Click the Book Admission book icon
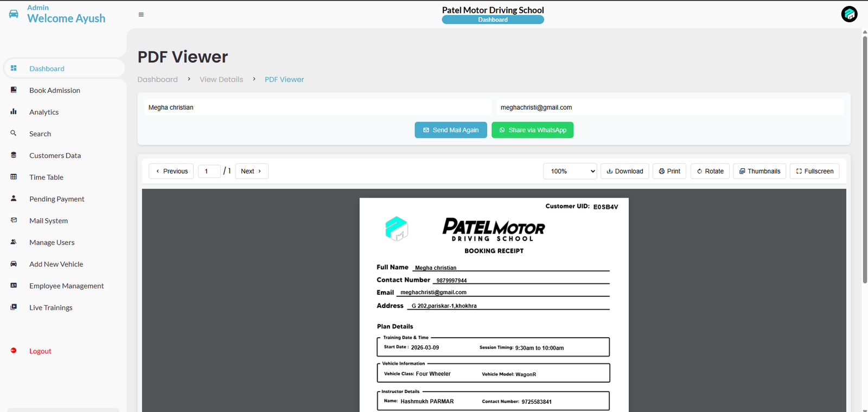Image resolution: width=868 pixels, height=412 pixels. [x=14, y=90]
